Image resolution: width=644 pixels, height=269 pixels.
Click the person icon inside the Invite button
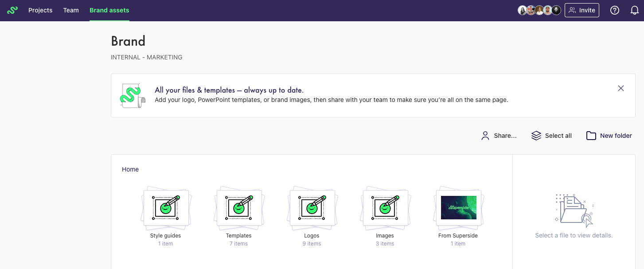(x=572, y=10)
